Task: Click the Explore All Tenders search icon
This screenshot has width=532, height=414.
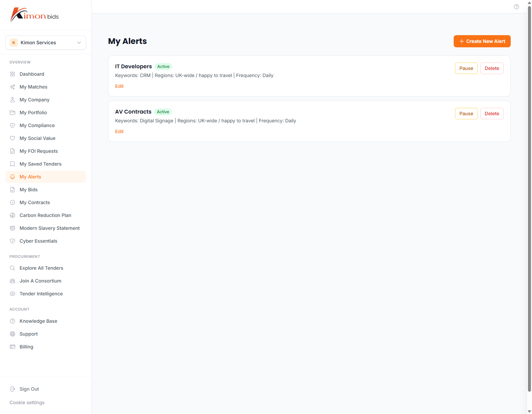Action: coord(12,268)
